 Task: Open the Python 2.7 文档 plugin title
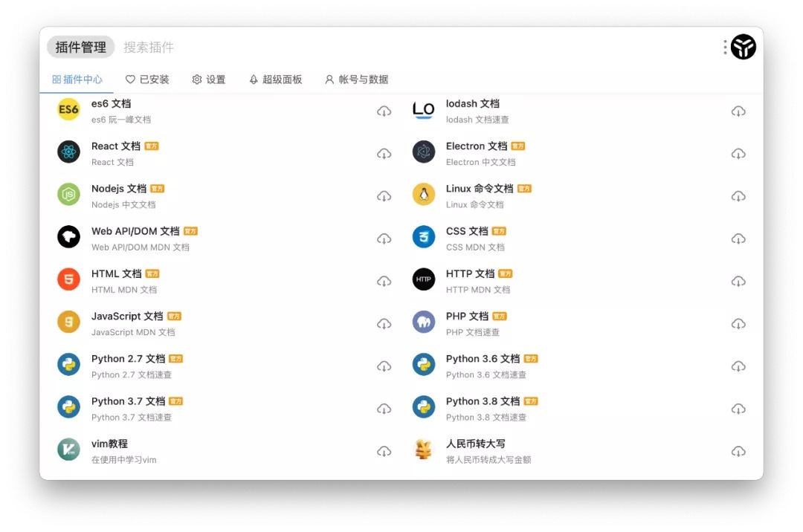click(129, 359)
